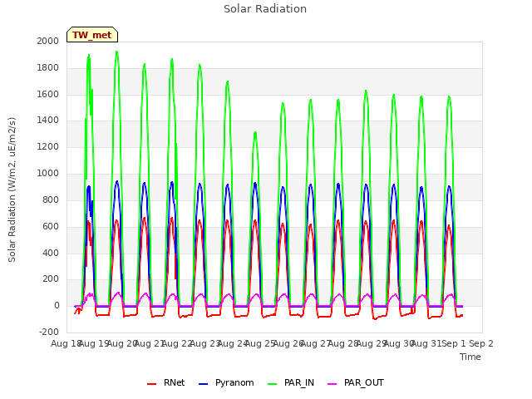This screenshot has height=399, width=532.
Task: Click the Pyranom legend entry
Action: point(226,383)
